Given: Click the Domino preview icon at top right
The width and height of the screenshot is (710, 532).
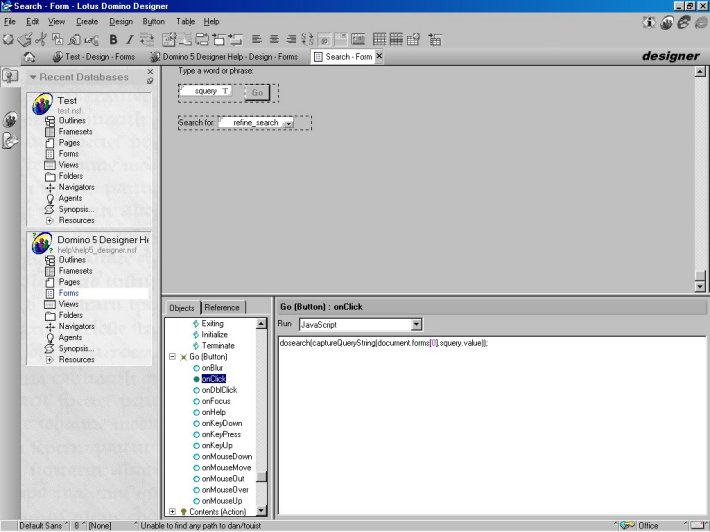Looking at the screenshot, I should point(666,22).
